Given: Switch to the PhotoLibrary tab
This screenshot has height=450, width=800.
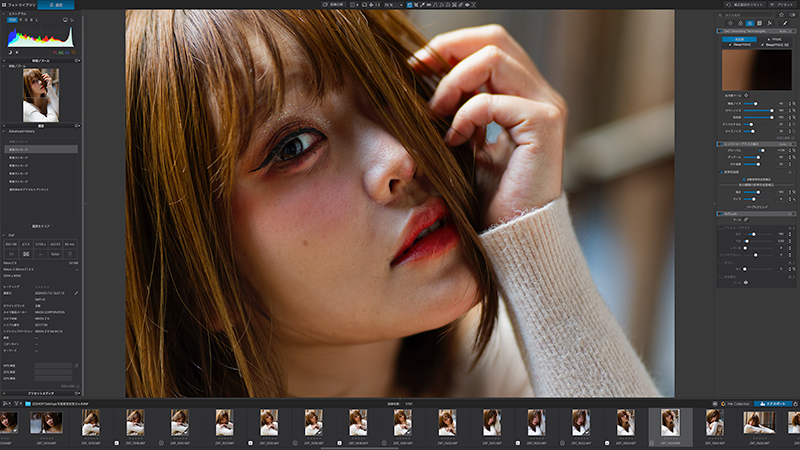Looking at the screenshot, I should click(x=21, y=5).
